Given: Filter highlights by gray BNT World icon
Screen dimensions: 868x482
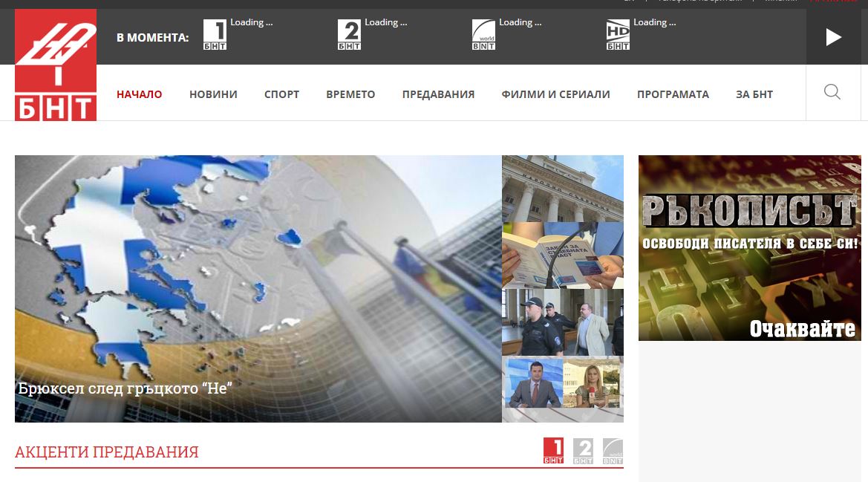Looking at the screenshot, I should pyautogui.click(x=613, y=451).
